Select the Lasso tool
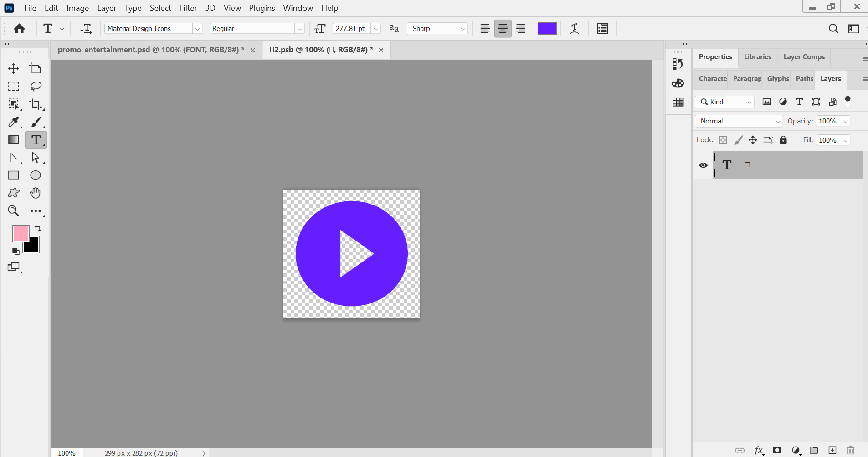Viewport: 868px width, 457px height. pos(36,87)
